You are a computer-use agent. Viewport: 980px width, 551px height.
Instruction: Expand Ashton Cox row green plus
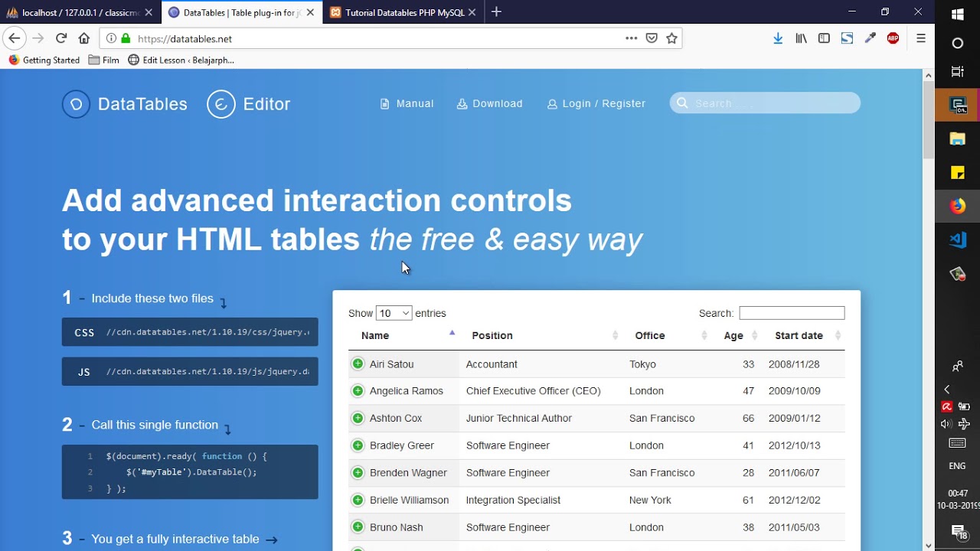tap(358, 418)
